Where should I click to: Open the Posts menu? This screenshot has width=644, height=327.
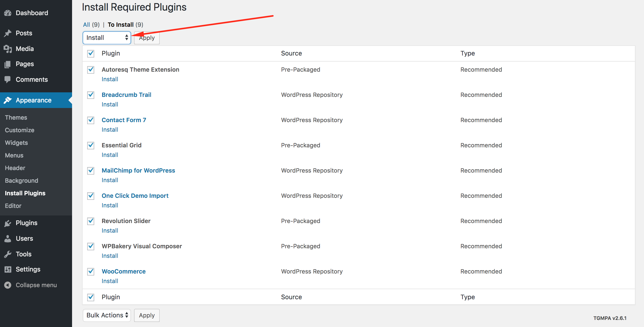pyautogui.click(x=36, y=33)
